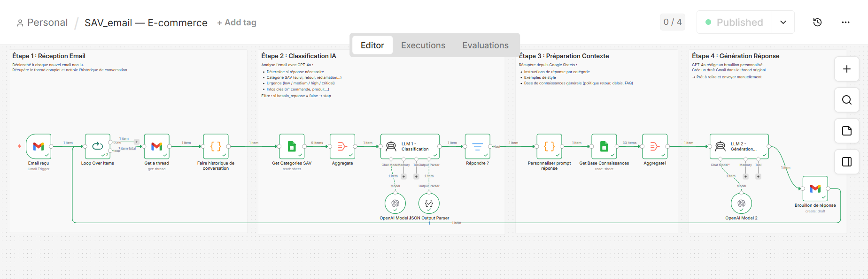Add a Tool sub-node to LLM 1

coord(416,176)
